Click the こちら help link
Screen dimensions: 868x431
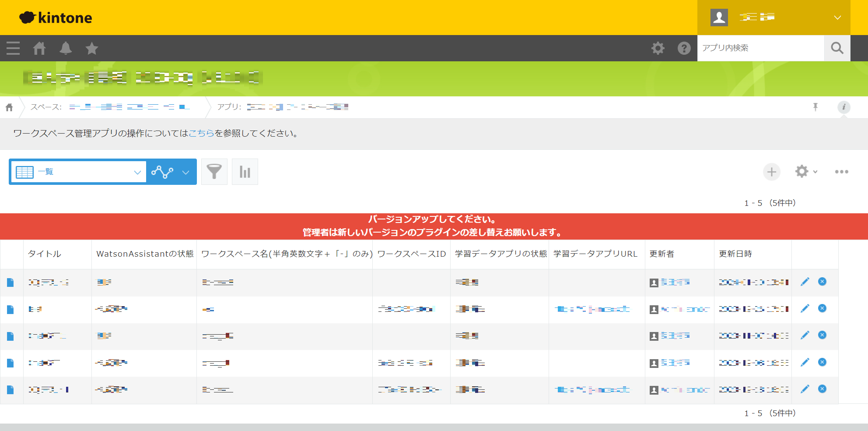(x=201, y=133)
